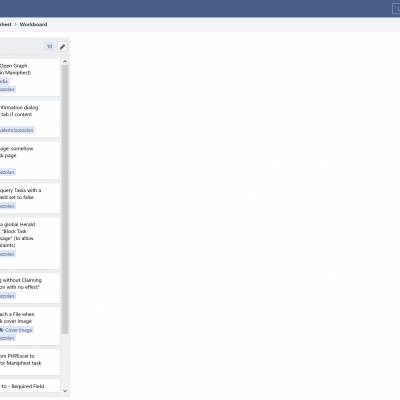
Task: Click the column's vertical scrollbar thumb
Action: 65,199
